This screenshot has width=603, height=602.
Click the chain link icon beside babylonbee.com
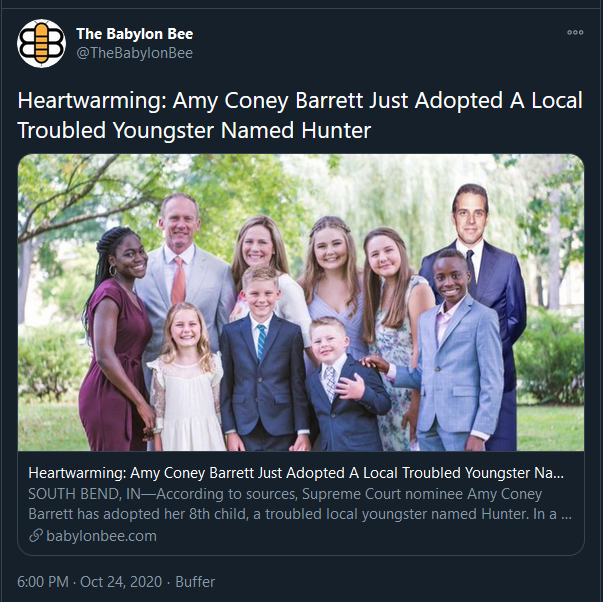coord(36,535)
